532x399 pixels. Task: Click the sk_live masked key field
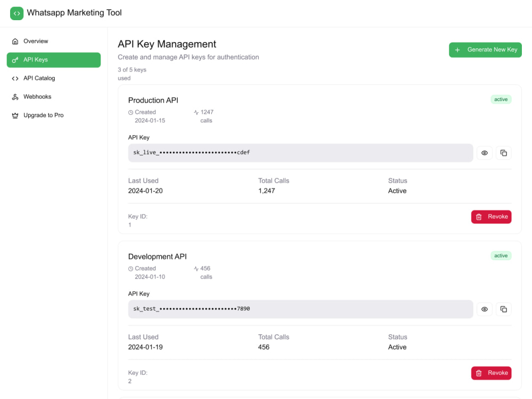coord(301,153)
